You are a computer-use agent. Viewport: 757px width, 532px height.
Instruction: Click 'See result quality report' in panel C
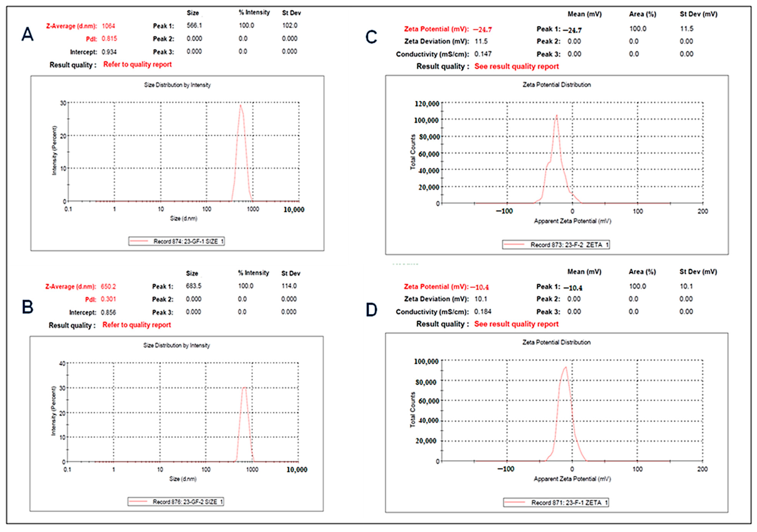coord(516,66)
